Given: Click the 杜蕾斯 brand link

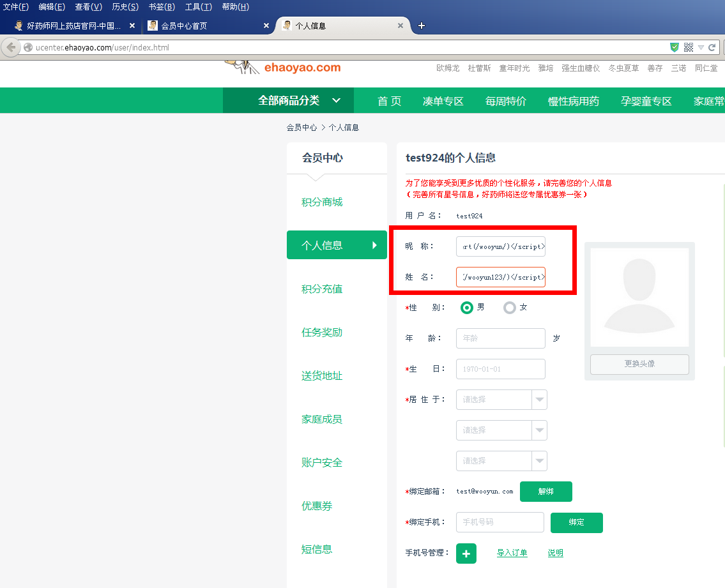Looking at the screenshot, I should [479, 68].
